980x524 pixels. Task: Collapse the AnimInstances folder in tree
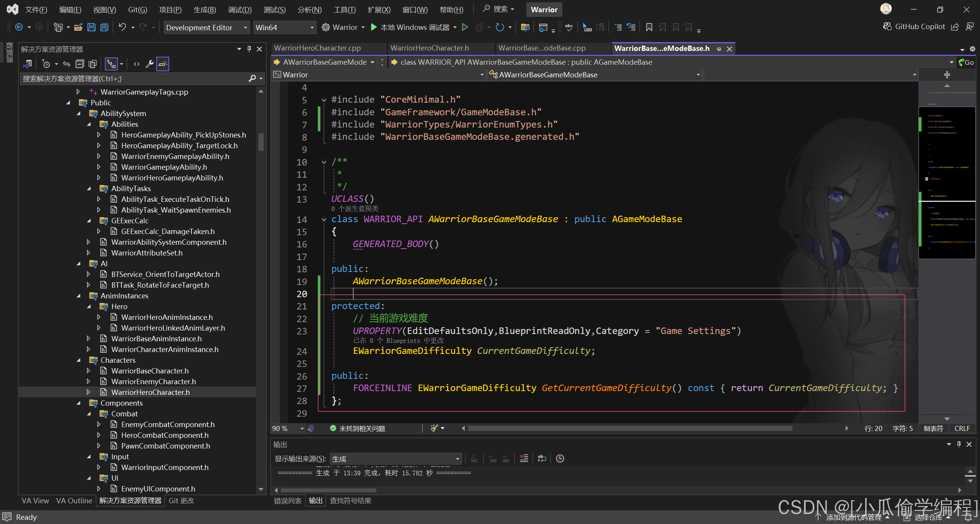click(x=79, y=296)
